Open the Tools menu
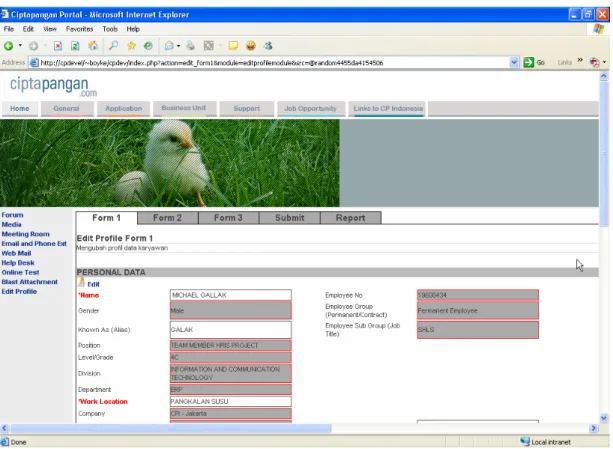 tap(110, 29)
